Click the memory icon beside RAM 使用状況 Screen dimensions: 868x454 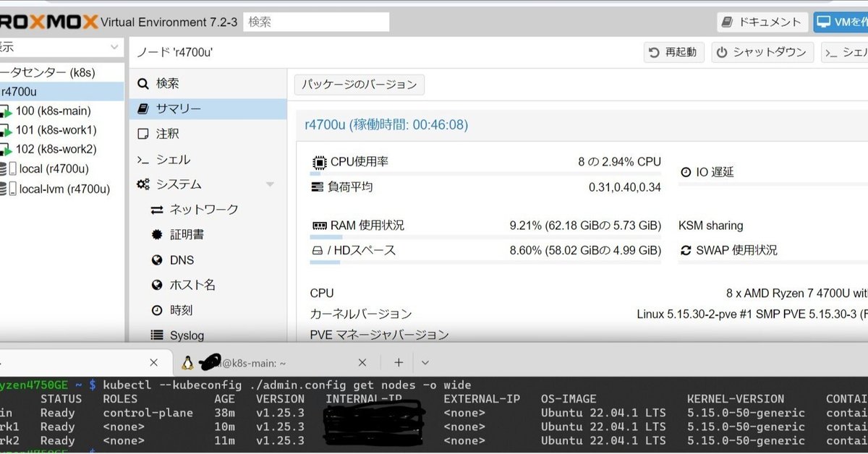[x=319, y=226]
